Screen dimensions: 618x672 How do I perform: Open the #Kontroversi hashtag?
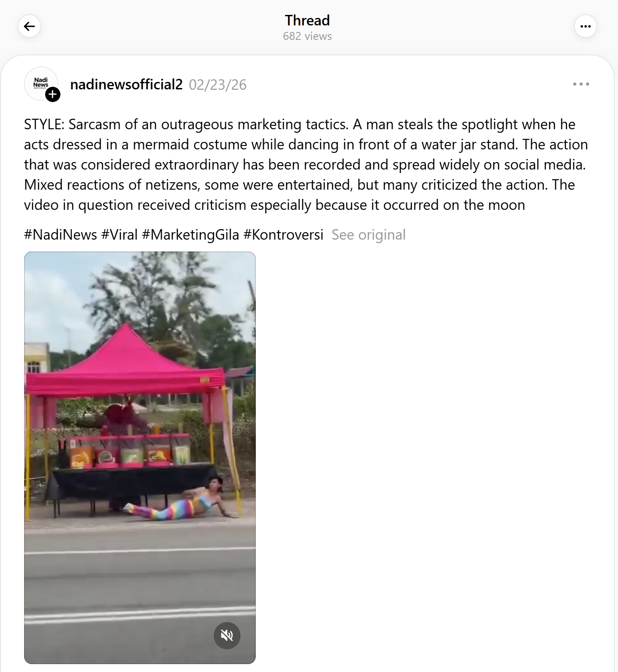(283, 235)
